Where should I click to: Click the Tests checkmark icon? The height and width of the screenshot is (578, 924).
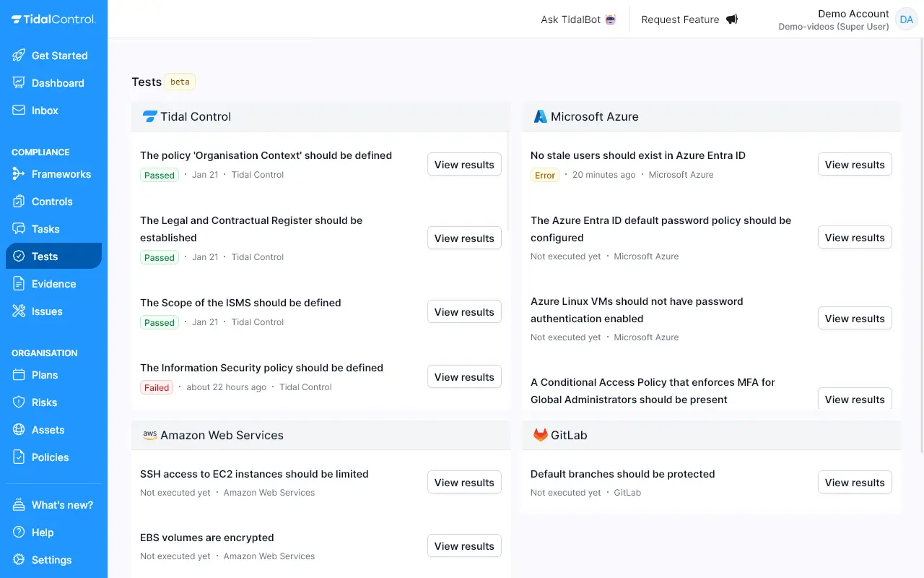tap(19, 256)
